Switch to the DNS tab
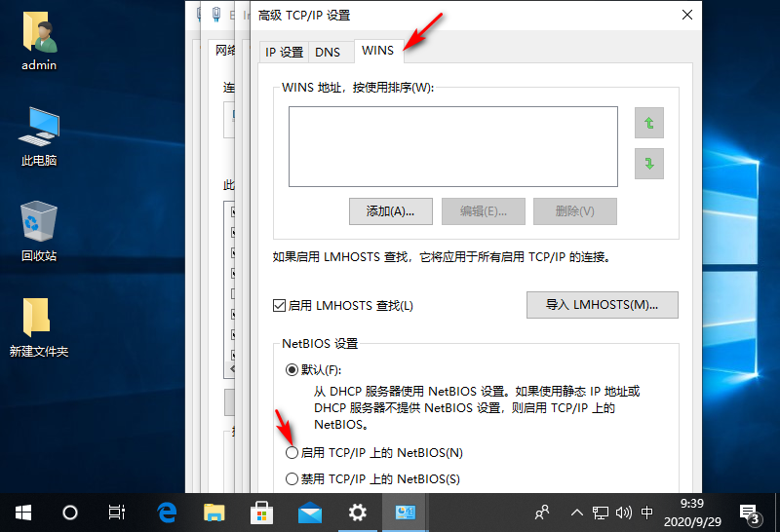This screenshot has width=780, height=532. pos(328,52)
